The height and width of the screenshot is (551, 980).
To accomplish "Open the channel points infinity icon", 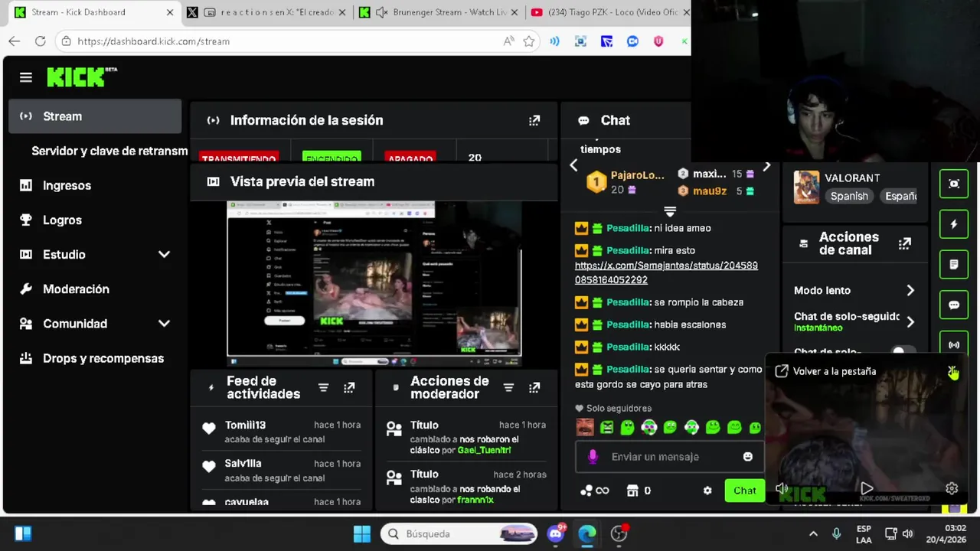I will (x=595, y=491).
